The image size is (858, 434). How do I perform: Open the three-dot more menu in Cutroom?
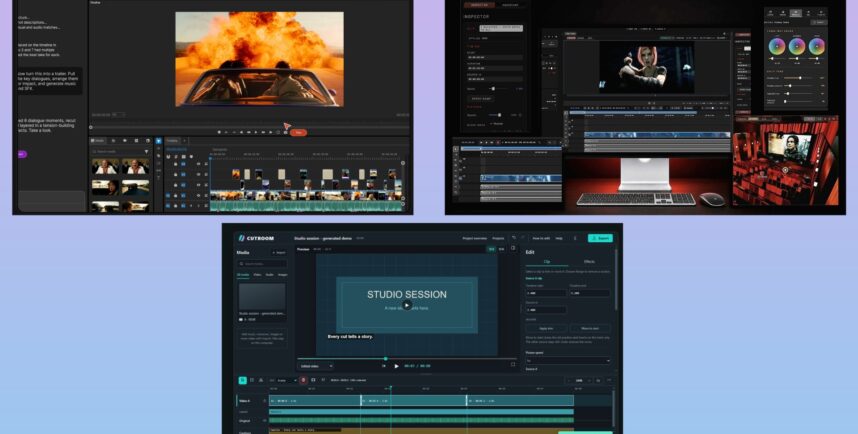click(575, 238)
